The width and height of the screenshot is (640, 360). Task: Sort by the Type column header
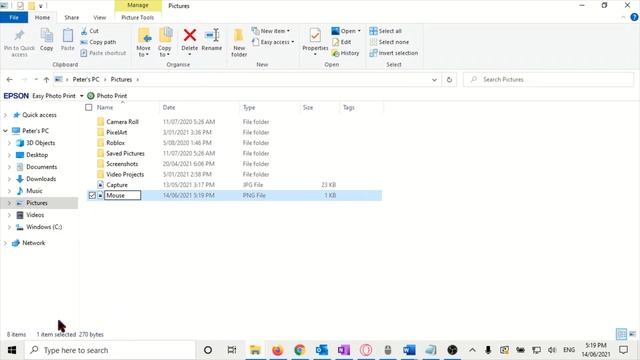tap(249, 108)
